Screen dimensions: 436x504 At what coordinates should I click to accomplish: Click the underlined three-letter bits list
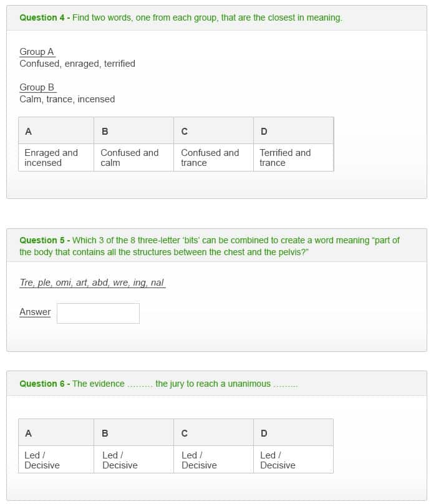(x=92, y=283)
